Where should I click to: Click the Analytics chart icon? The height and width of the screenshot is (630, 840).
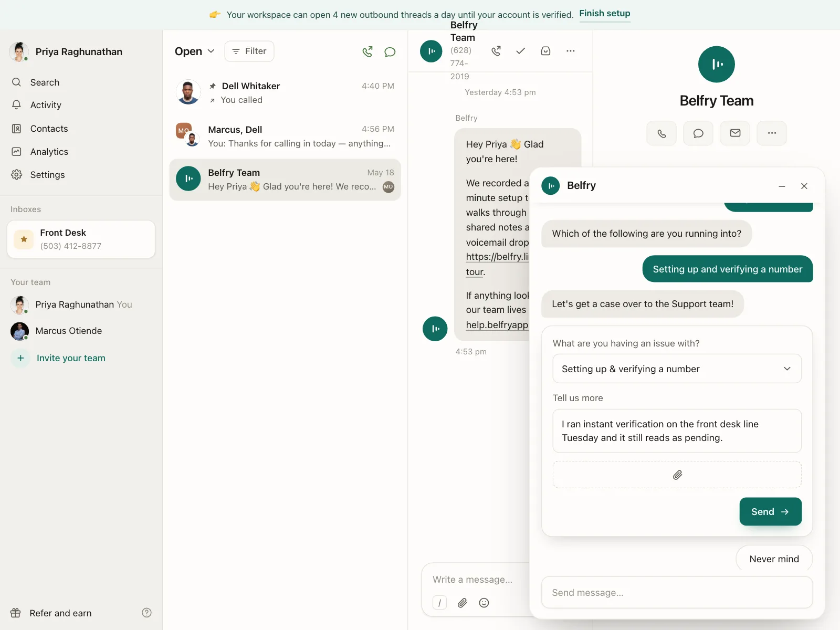[x=17, y=152]
